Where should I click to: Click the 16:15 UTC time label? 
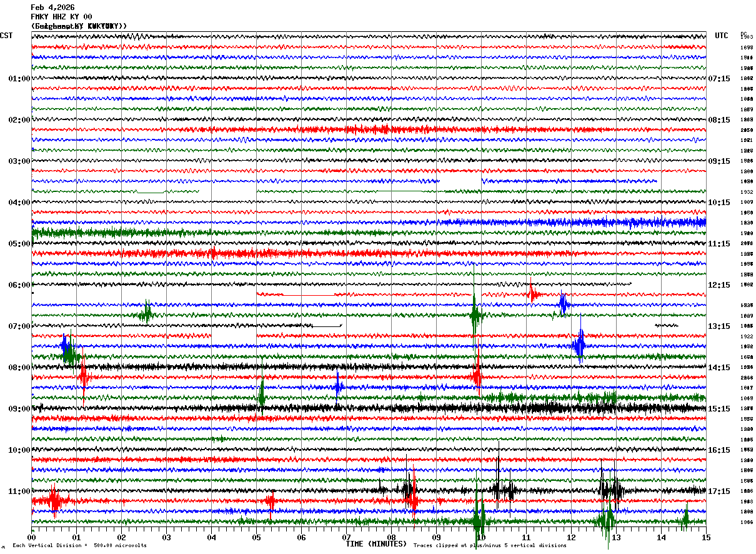tap(719, 450)
